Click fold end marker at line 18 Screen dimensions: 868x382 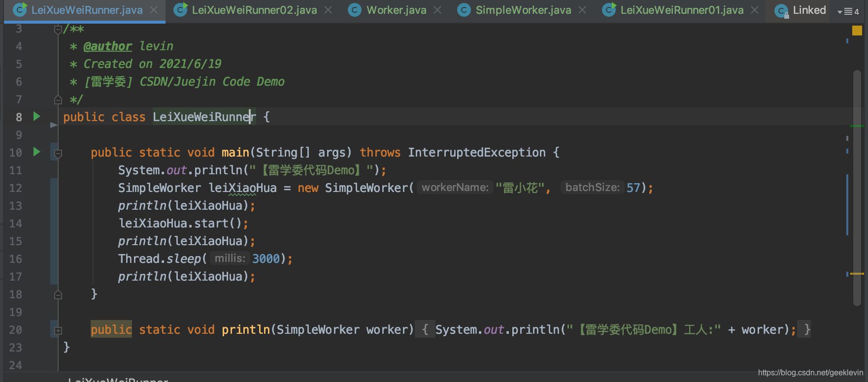point(58,294)
